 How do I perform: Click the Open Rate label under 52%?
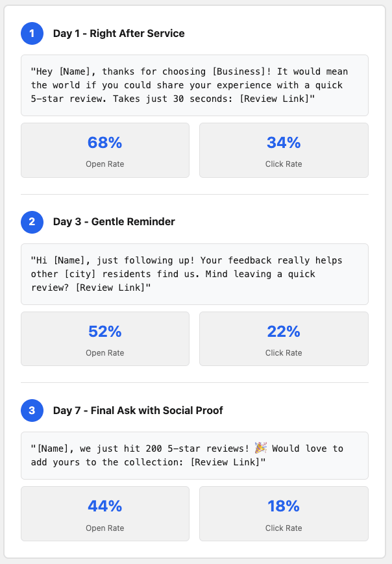click(x=105, y=353)
